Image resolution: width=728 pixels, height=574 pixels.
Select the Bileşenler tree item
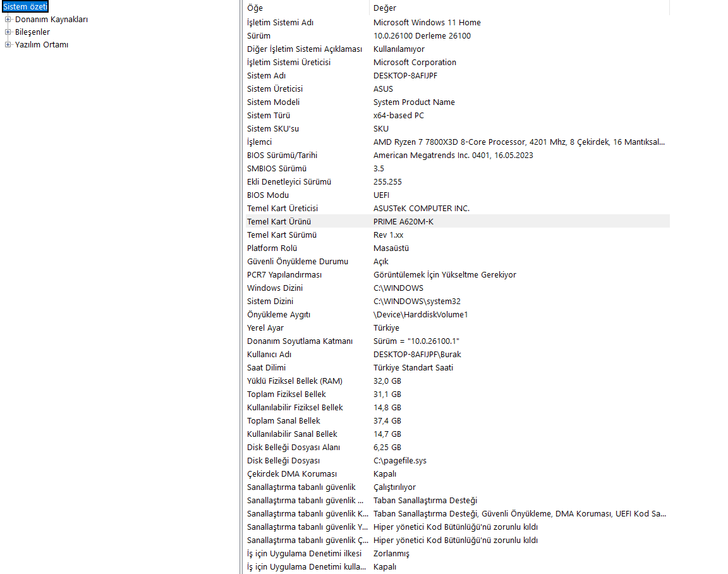click(x=32, y=32)
